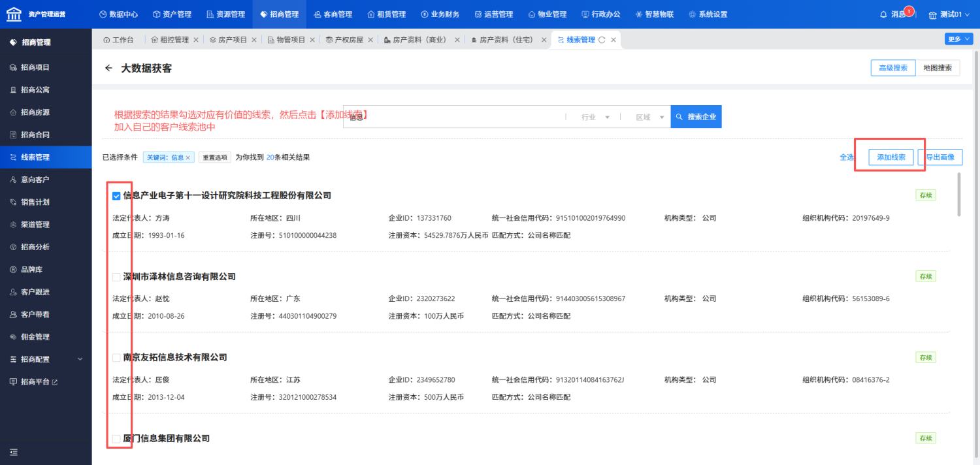
Task: Open the 区域 dropdown filter
Action: [649, 117]
